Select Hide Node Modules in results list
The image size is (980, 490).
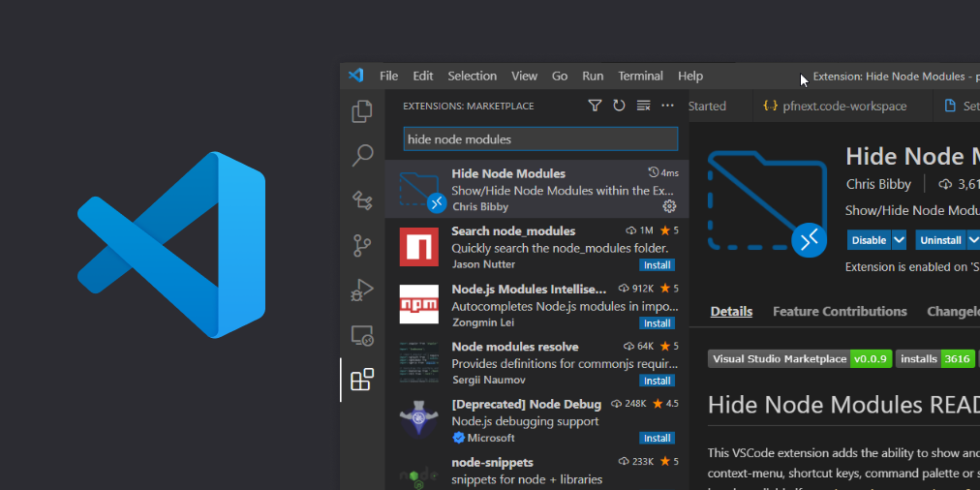pos(536,190)
